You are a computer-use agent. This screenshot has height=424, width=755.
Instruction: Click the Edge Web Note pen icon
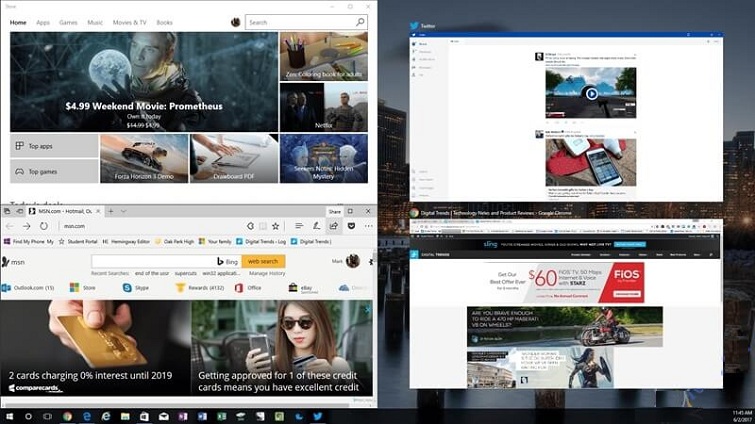[317, 226]
